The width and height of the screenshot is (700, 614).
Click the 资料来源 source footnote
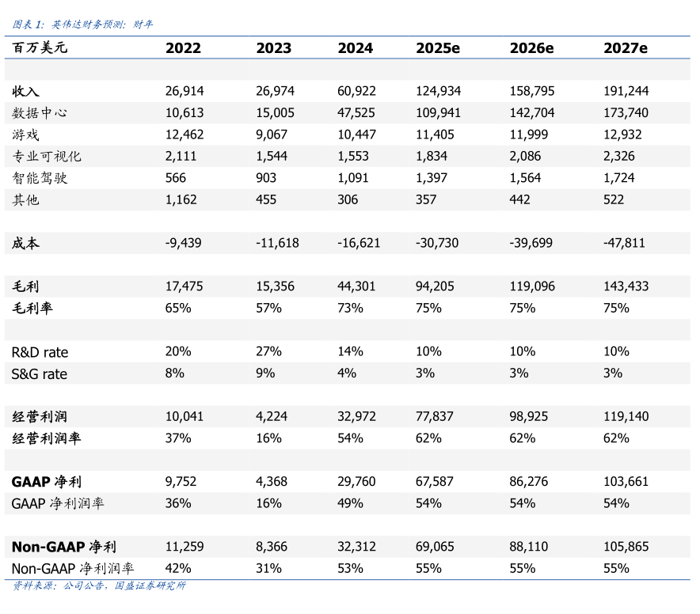point(100,586)
